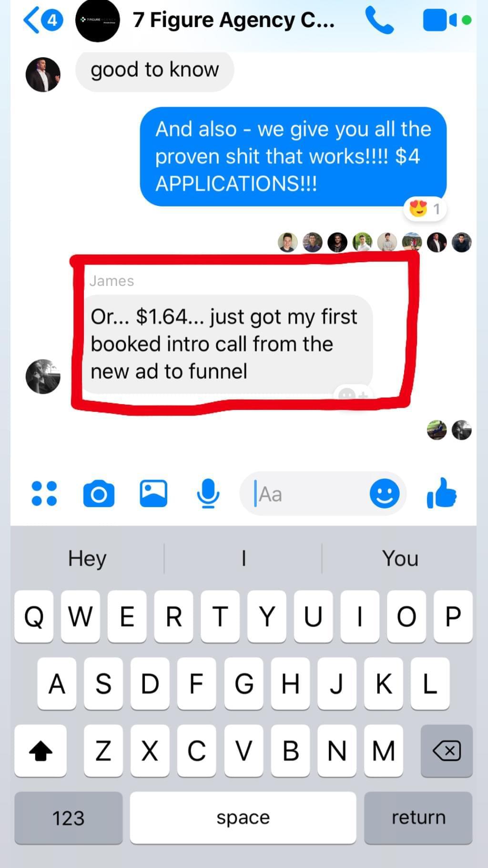
Task: Select the "Hey" word suggestion
Action: pyautogui.click(x=87, y=558)
